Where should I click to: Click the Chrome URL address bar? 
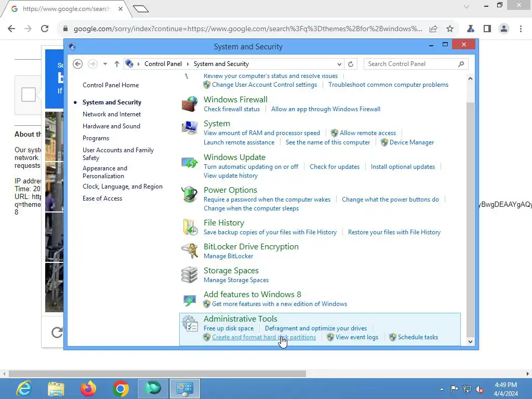(x=248, y=29)
